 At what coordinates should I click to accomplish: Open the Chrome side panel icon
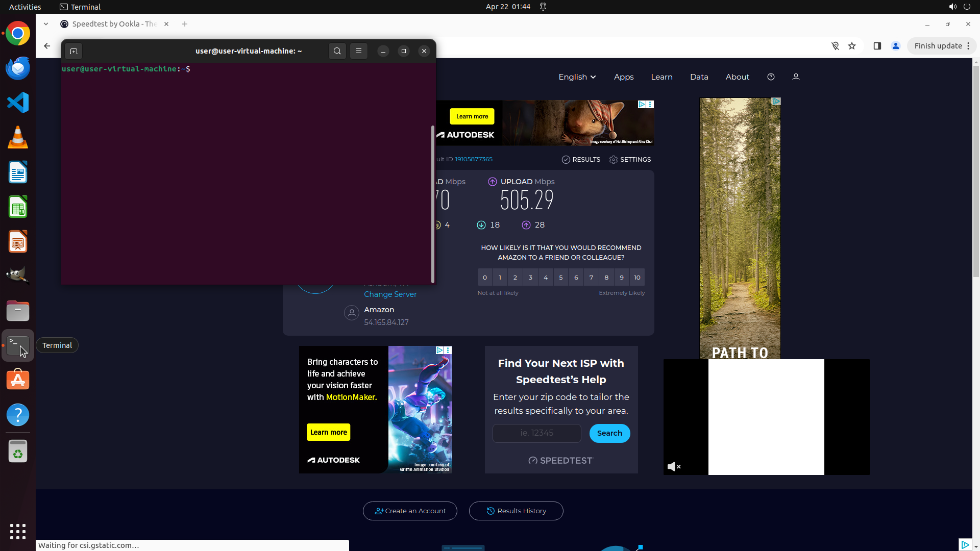[x=877, y=46]
